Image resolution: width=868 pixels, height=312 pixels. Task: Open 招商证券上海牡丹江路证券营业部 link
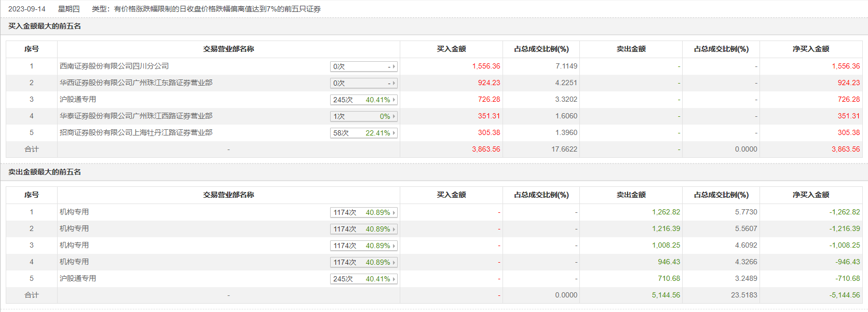tap(136, 132)
